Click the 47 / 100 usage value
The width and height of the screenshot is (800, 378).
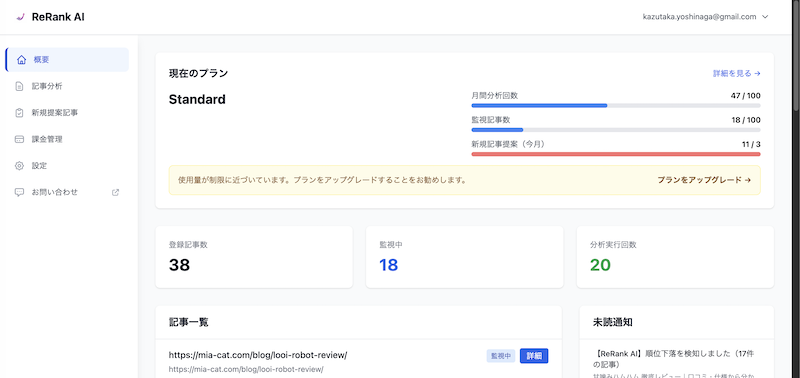click(745, 95)
